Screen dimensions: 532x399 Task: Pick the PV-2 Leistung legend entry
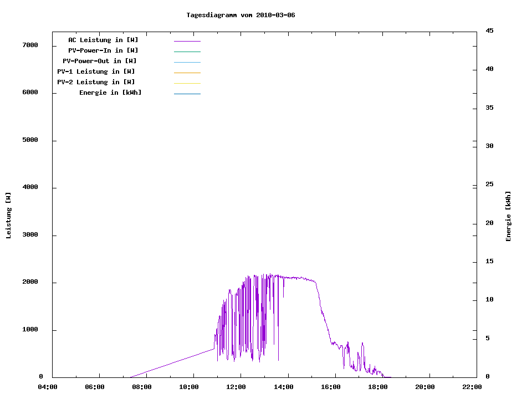click(x=96, y=82)
